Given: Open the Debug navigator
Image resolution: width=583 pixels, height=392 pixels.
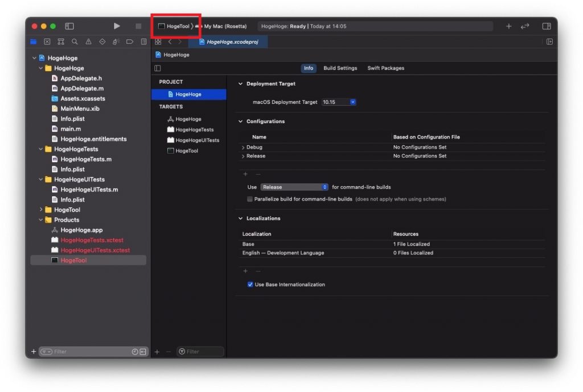Looking at the screenshot, I should coord(116,42).
